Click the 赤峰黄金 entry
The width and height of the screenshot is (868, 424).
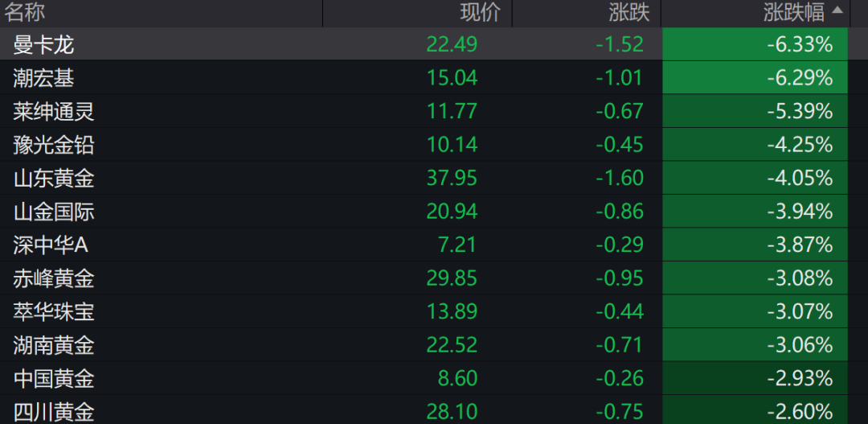click(54, 278)
